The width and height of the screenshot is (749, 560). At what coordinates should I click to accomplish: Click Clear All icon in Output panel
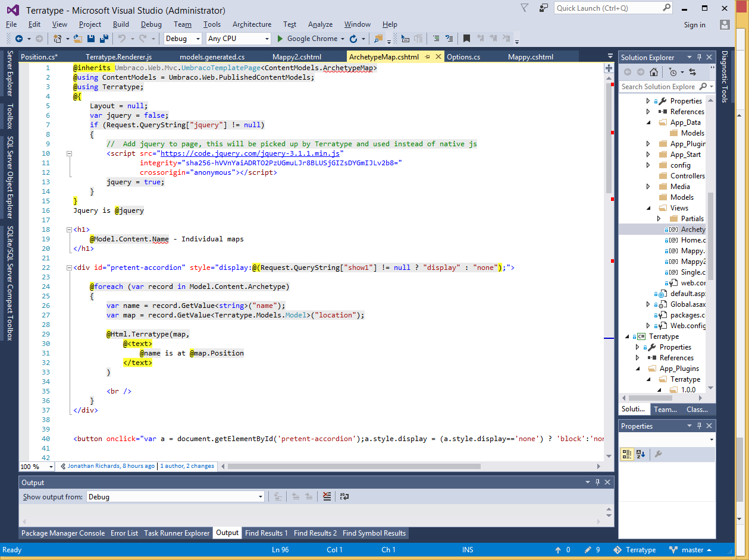click(x=327, y=496)
